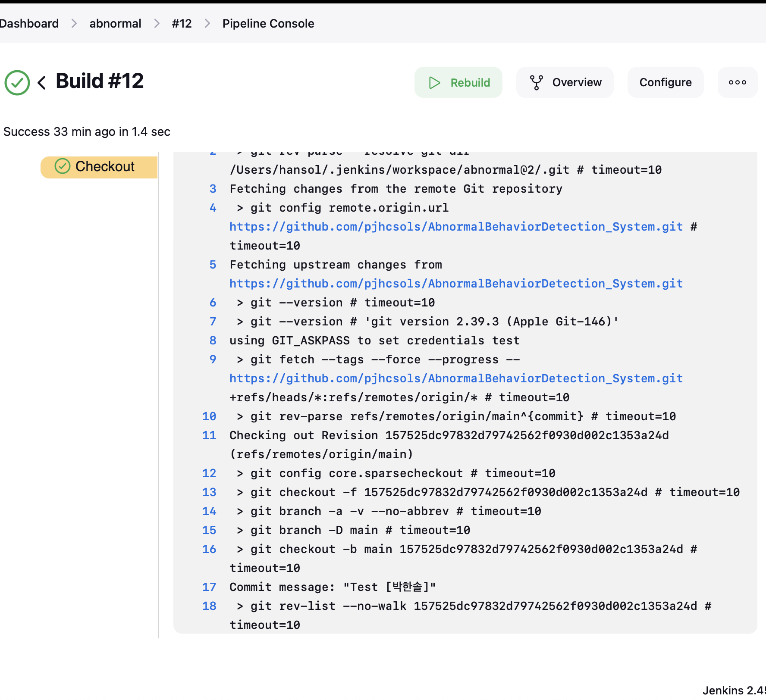Click the Rebuild play icon
The image size is (766, 700).
click(434, 82)
